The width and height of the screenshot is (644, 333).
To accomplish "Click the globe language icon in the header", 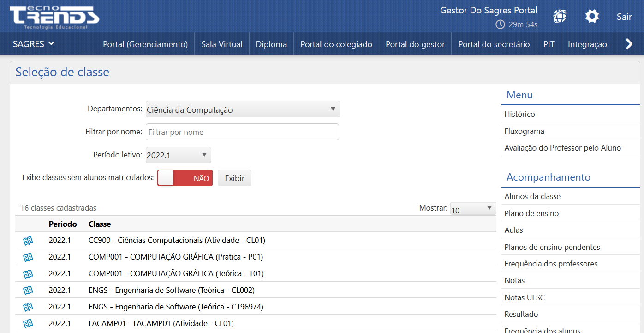I will point(560,16).
